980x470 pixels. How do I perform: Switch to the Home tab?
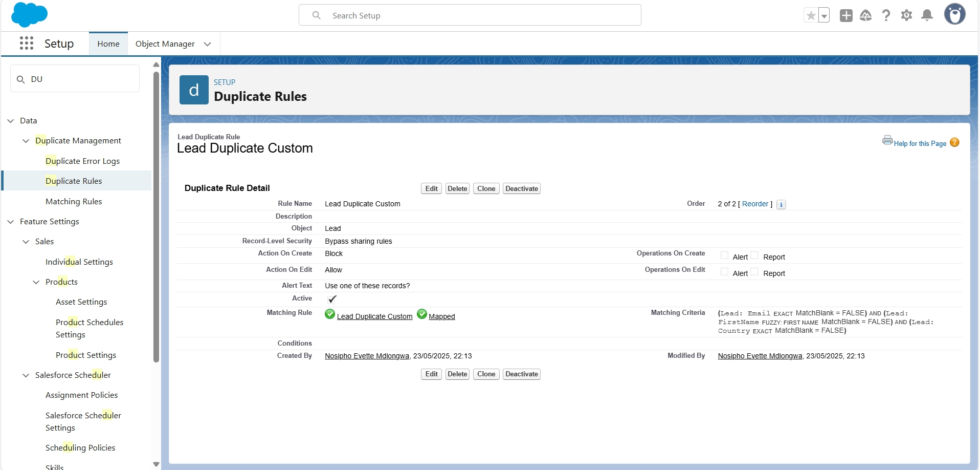tap(108, 44)
